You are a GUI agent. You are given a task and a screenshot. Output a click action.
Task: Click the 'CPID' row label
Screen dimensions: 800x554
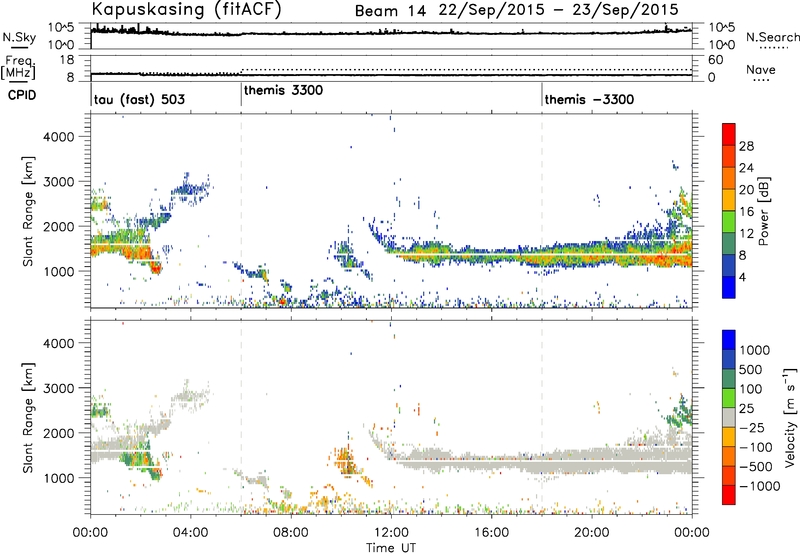[x=22, y=95]
